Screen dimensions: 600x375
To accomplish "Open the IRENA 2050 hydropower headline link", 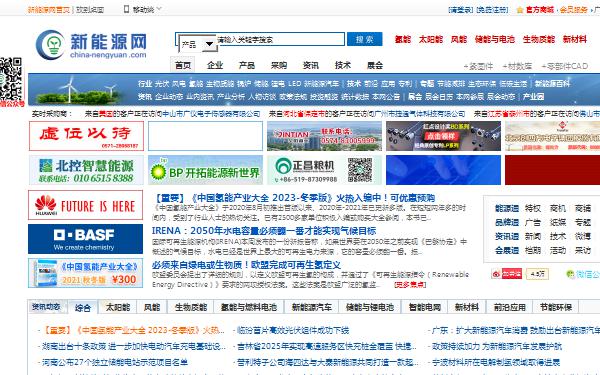I will (264, 231).
